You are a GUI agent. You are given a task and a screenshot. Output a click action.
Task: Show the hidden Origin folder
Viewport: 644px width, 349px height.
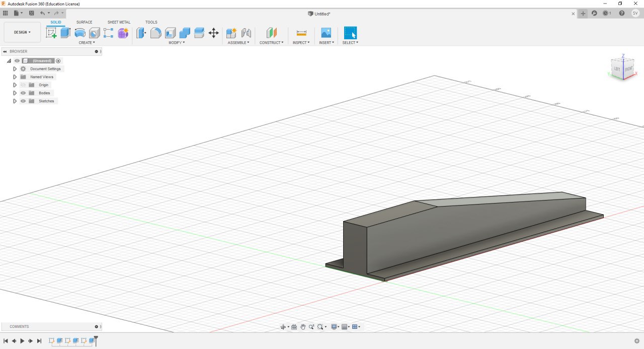pyautogui.click(x=23, y=85)
